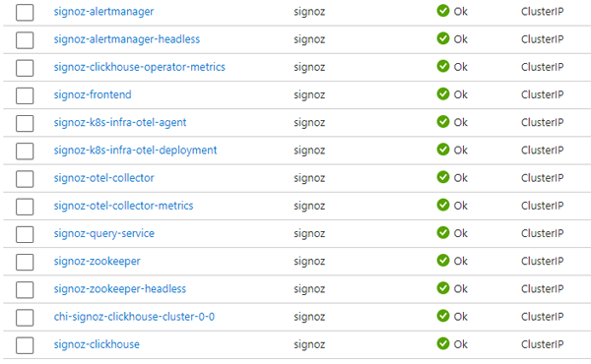Click the status icon for signoz-k8s-infra-otel-agent

click(x=443, y=122)
